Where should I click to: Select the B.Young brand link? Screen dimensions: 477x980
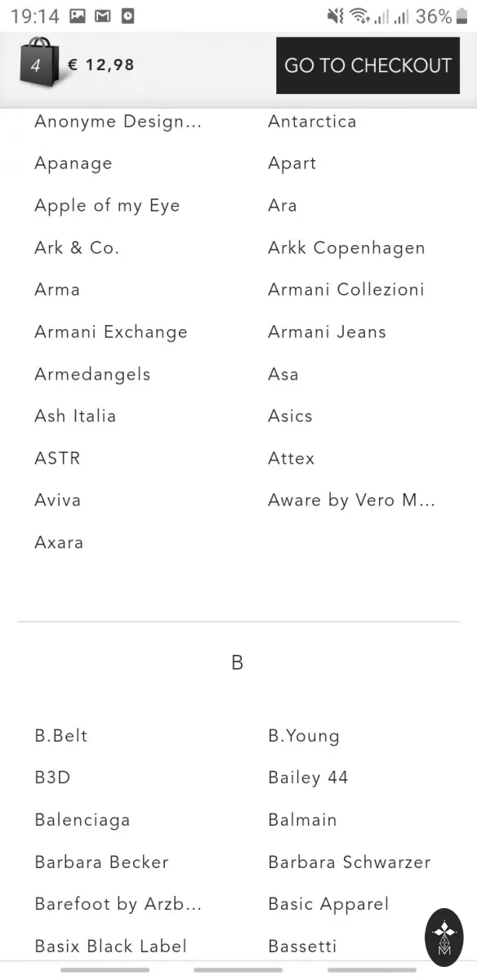(303, 736)
